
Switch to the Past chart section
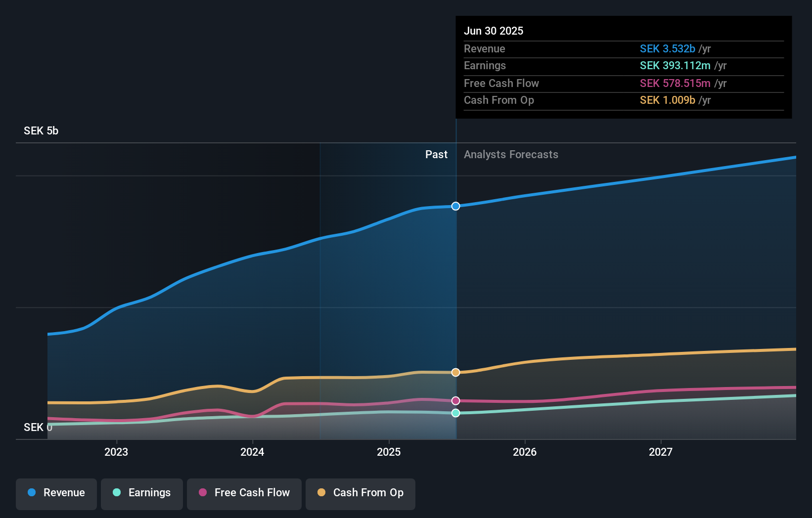pos(436,154)
